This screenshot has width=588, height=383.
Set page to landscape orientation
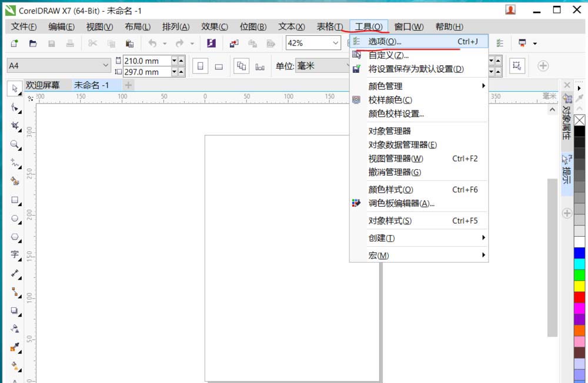tap(219, 66)
